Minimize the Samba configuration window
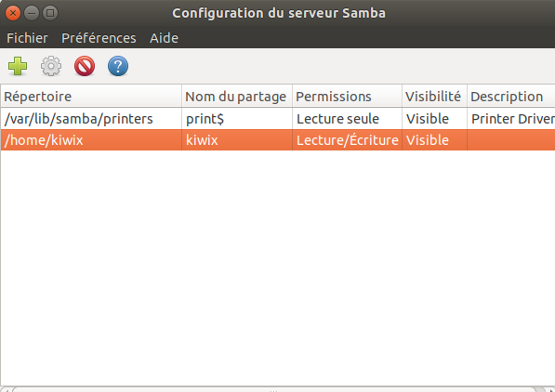Viewport: 555px width, 392px height. coord(32,13)
